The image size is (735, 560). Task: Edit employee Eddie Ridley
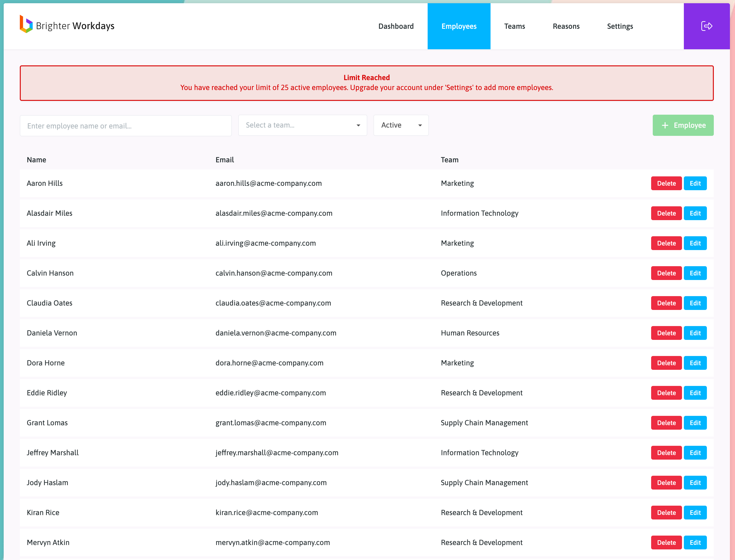(x=695, y=393)
